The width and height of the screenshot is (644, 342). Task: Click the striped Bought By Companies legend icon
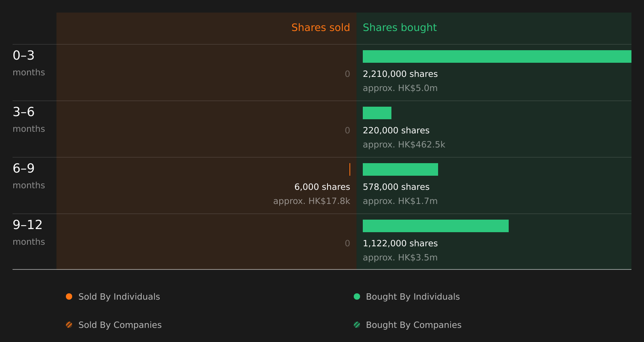point(357,325)
